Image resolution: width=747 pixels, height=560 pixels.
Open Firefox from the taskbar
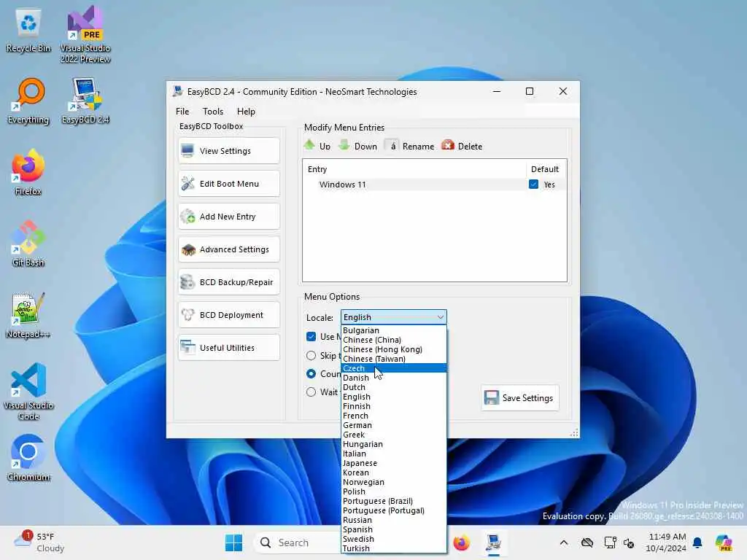pos(461,542)
